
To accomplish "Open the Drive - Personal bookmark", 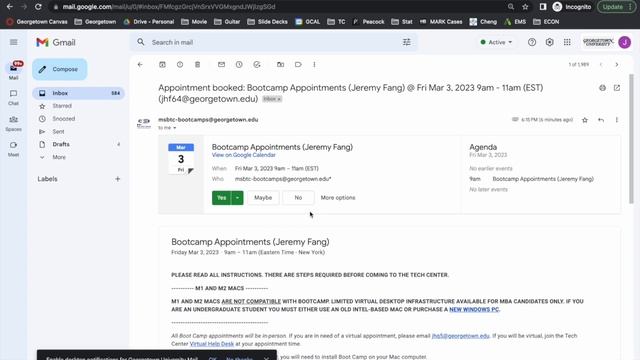I will tap(149, 22).
